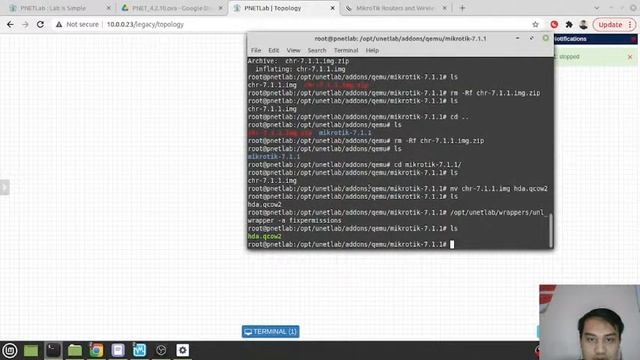Image resolution: width=640 pixels, height=360 pixels.
Task: Open the Terminal menu in terminal window
Action: (x=346, y=50)
